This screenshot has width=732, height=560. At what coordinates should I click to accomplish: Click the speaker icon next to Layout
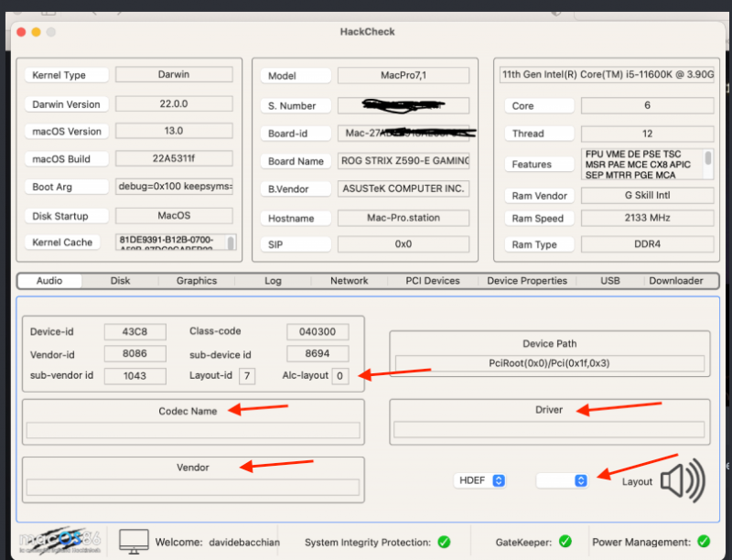point(683,479)
